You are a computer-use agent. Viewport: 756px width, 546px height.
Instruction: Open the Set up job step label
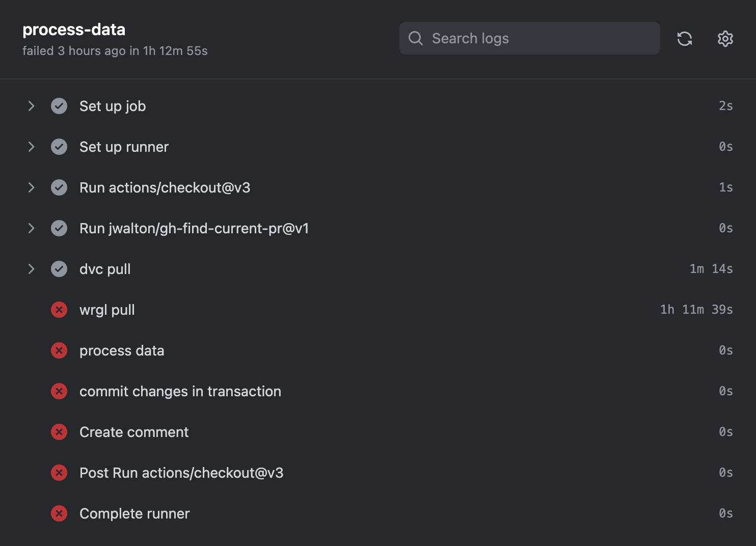pos(113,106)
